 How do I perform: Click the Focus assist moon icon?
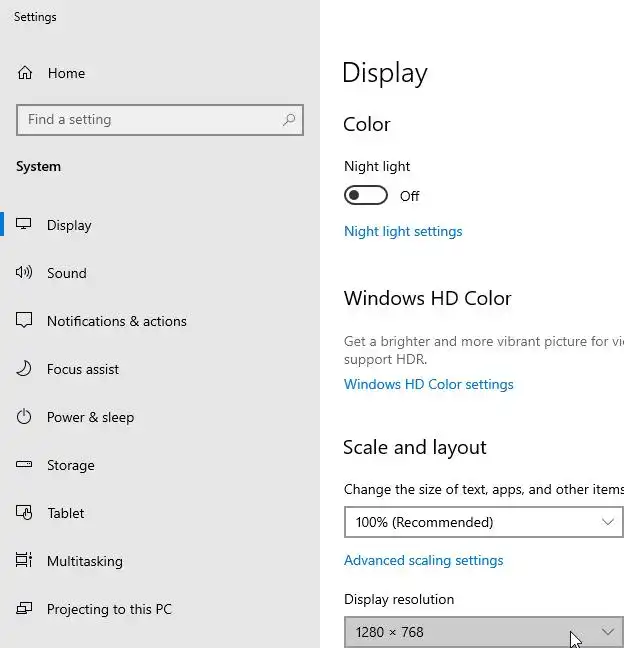pos(25,369)
